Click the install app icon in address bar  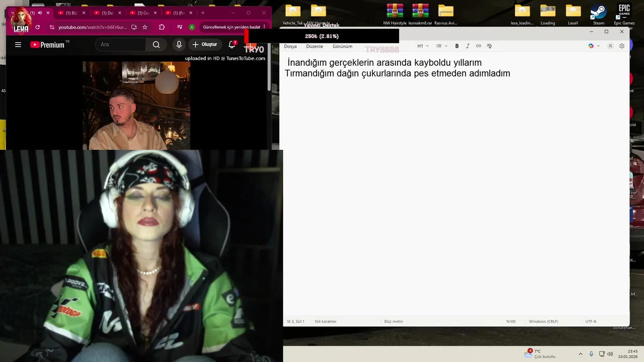pos(134,27)
